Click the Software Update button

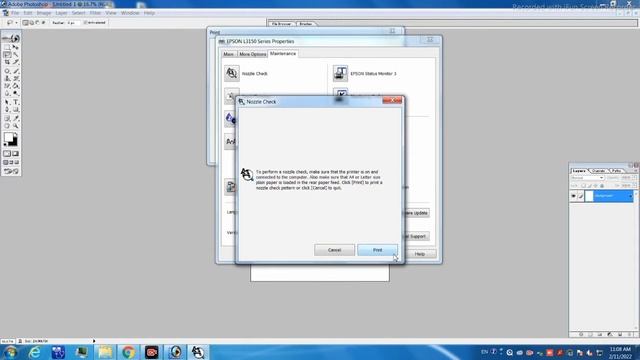click(x=416, y=213)
